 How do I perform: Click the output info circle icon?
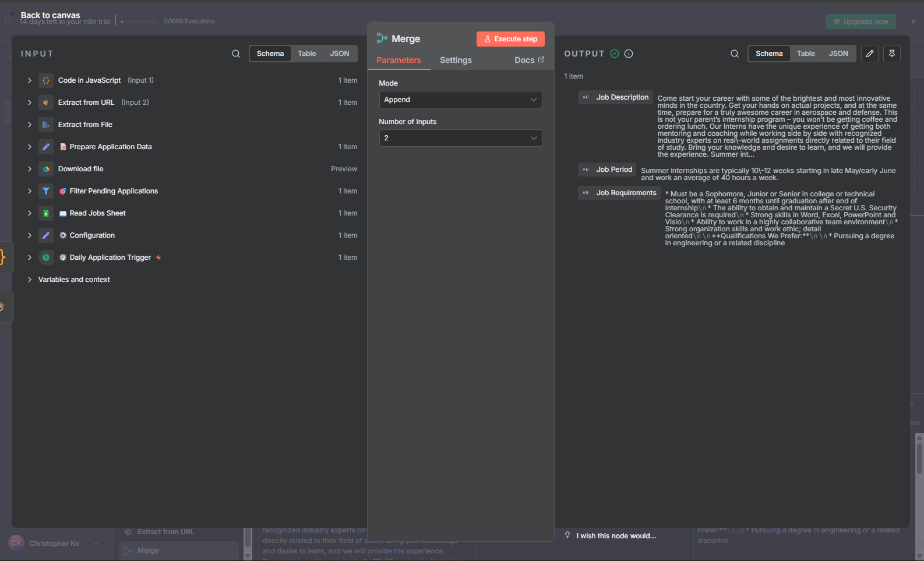click(629, 54)
